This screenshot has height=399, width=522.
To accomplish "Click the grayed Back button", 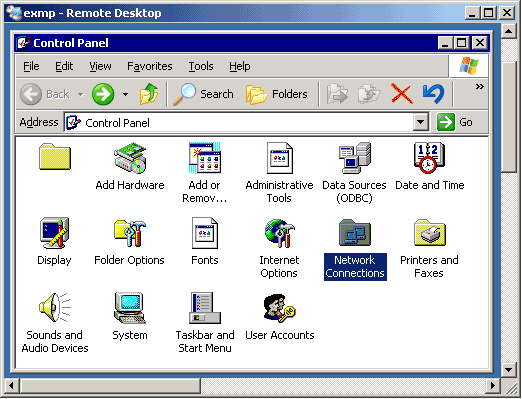I will tap(45, 94).
